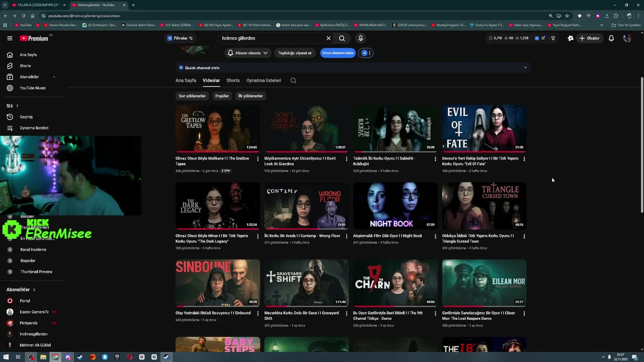The width and height of the screenshot is (644, 362).
Task: Click the Oluştur create button
Action: click(x=589, y=38)
